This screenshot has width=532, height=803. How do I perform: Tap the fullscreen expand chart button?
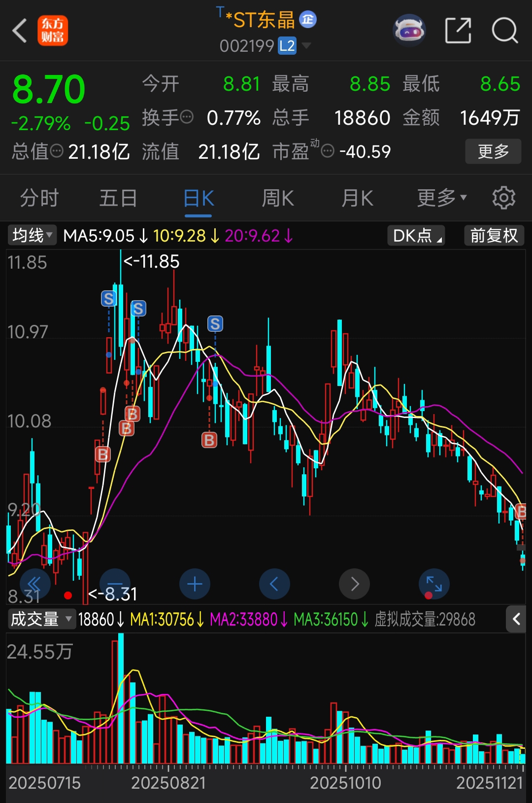[434, 584]
